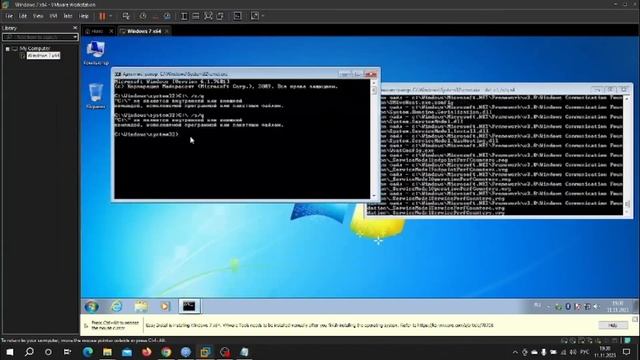Click the cmd button on guest taskbar

[x=189, y=306]
